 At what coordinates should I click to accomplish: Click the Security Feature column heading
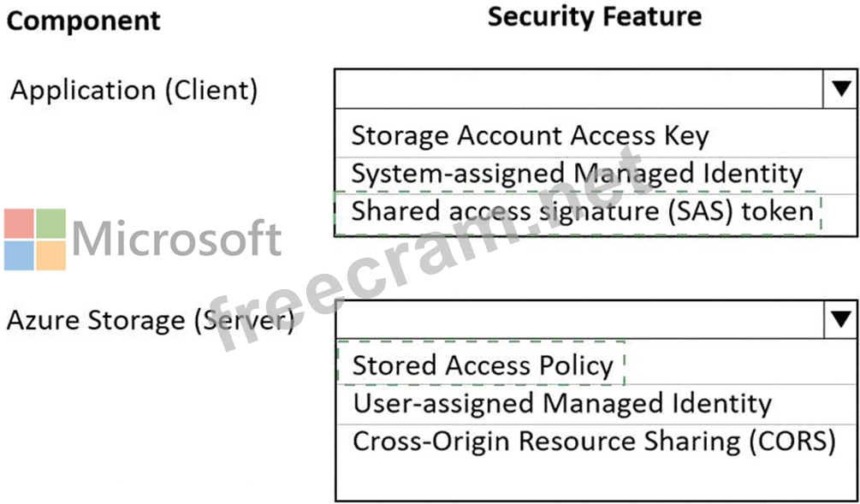pyautogui.click(x=595, y=17)
